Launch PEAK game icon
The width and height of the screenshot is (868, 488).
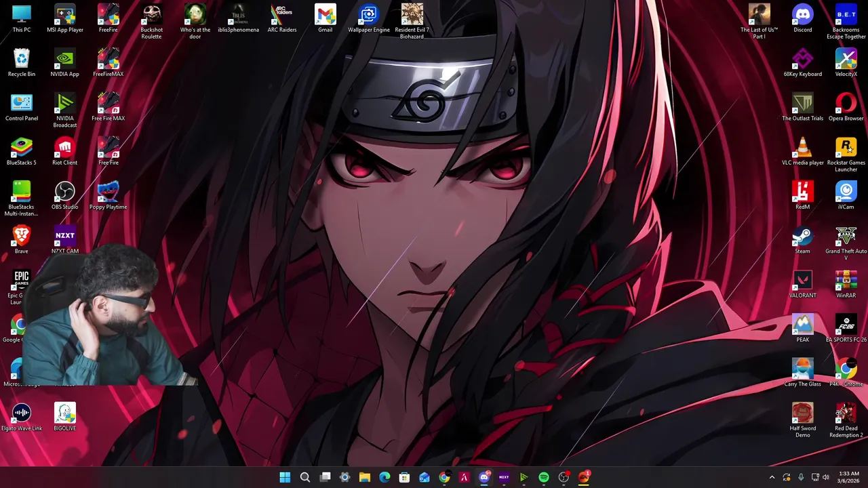click(x=803, y=328)
